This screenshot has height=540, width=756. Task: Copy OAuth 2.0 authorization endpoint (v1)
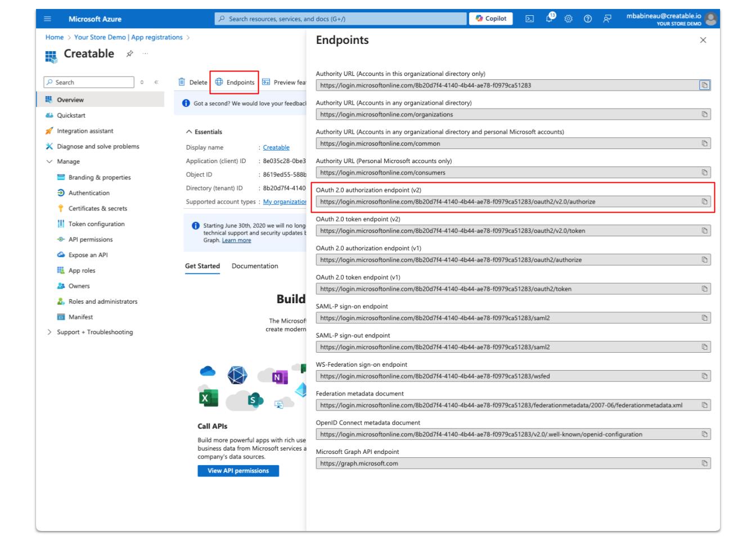click(704, 260)
